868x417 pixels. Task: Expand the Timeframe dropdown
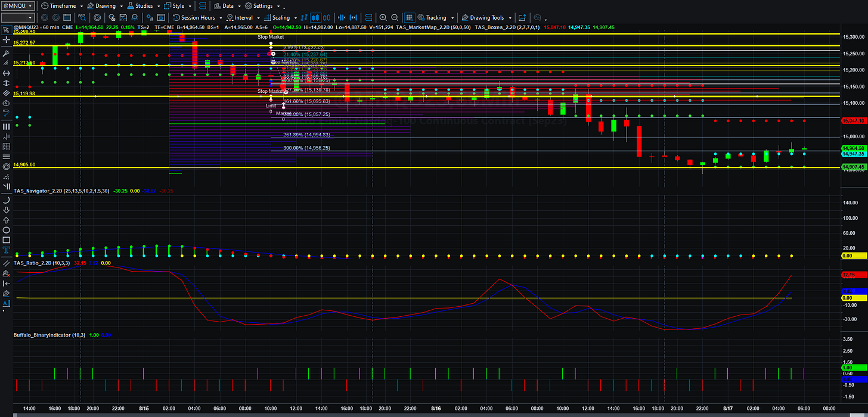point(62,6)
